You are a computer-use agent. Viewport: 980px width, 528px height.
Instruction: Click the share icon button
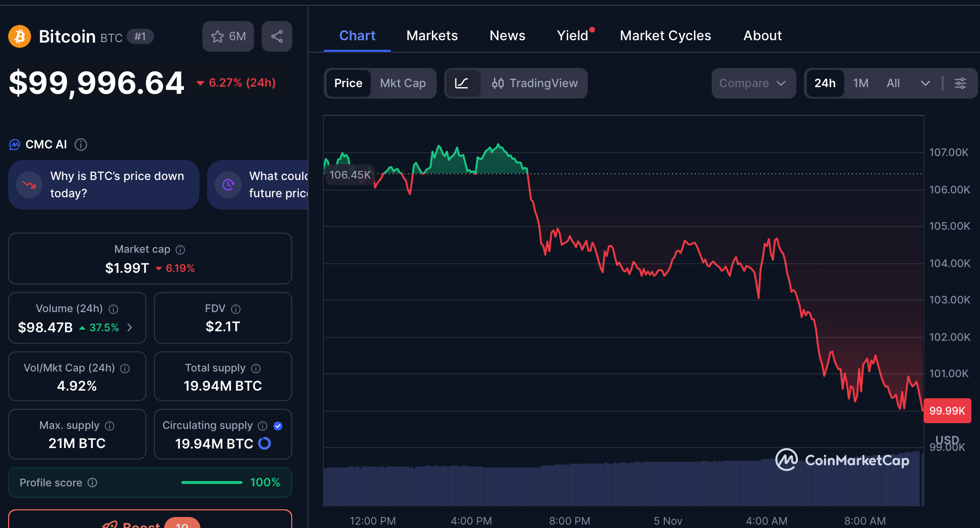coord(276,36)
